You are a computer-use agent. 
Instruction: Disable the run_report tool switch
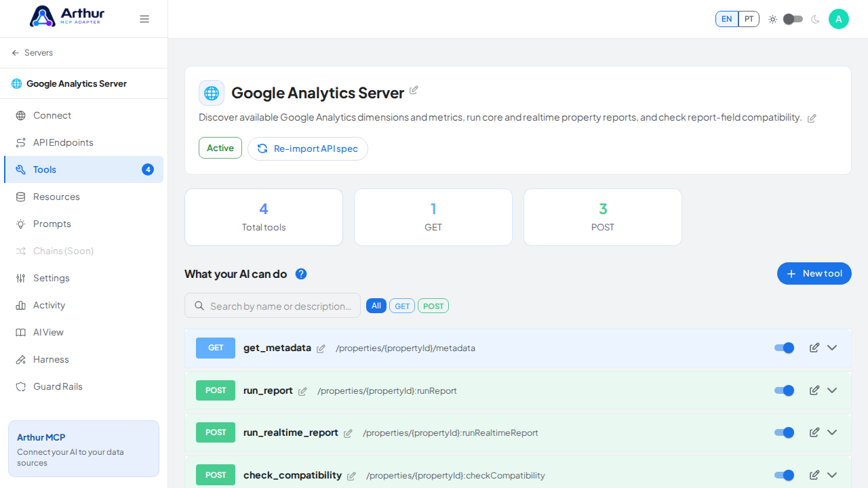coord(785,390)
